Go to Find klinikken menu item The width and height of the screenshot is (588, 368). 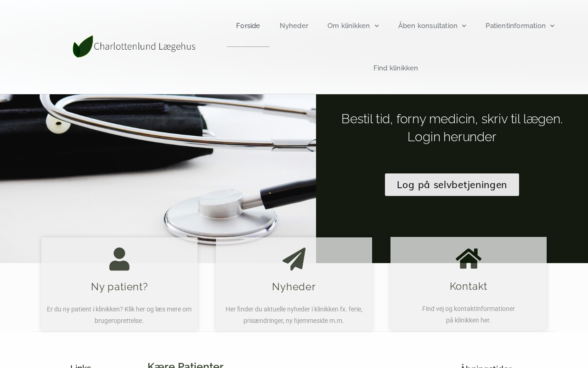click(396, 68)
